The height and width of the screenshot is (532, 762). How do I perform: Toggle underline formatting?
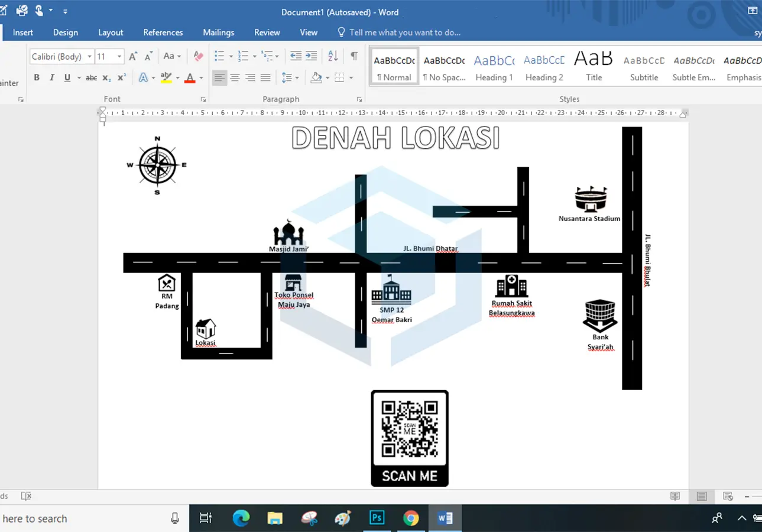67,77
